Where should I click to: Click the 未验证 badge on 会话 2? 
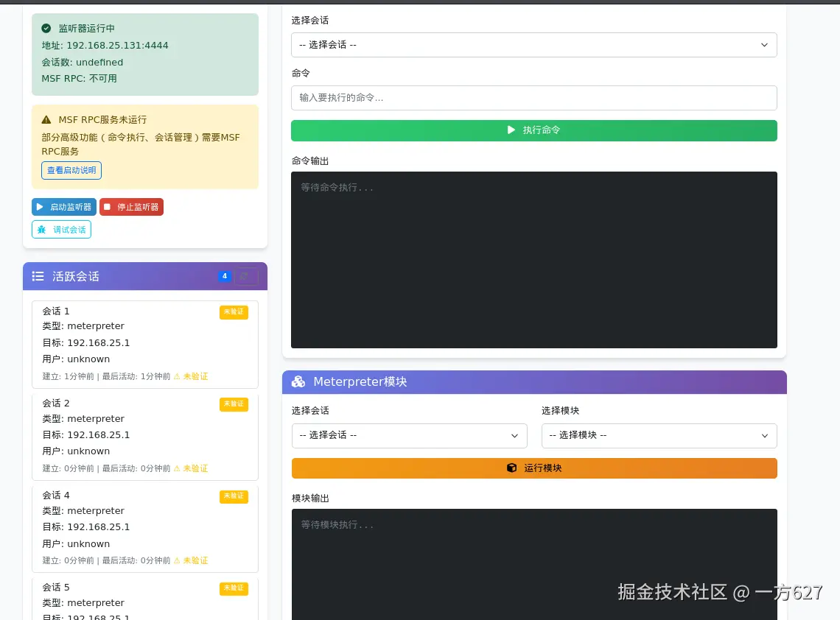pos(234,404)
